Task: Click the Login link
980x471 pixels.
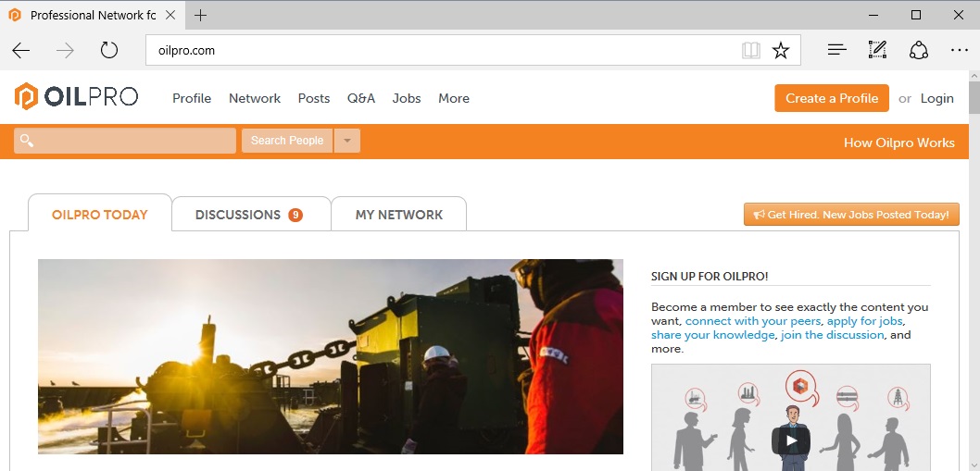Action: coord(936,98)
